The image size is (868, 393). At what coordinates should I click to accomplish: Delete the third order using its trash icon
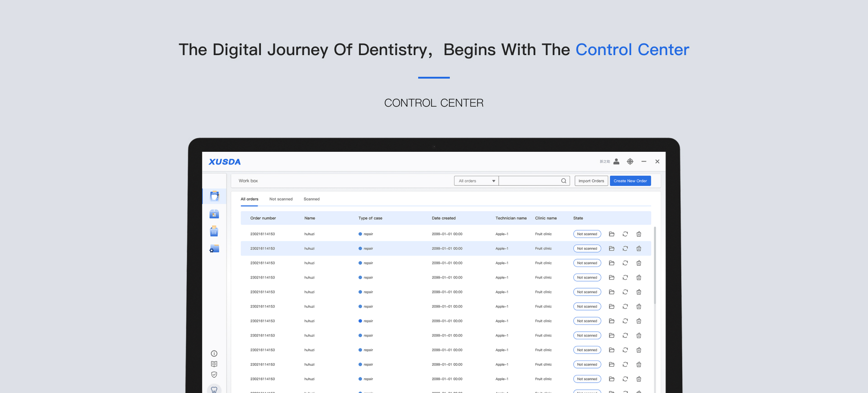coord(639,263)
